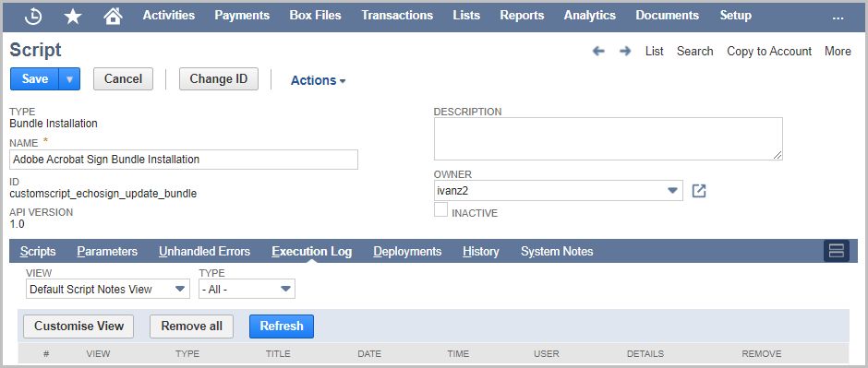Click the Search link
The width and height of the screenshot is (868, 368).
[x=694, y=52]
